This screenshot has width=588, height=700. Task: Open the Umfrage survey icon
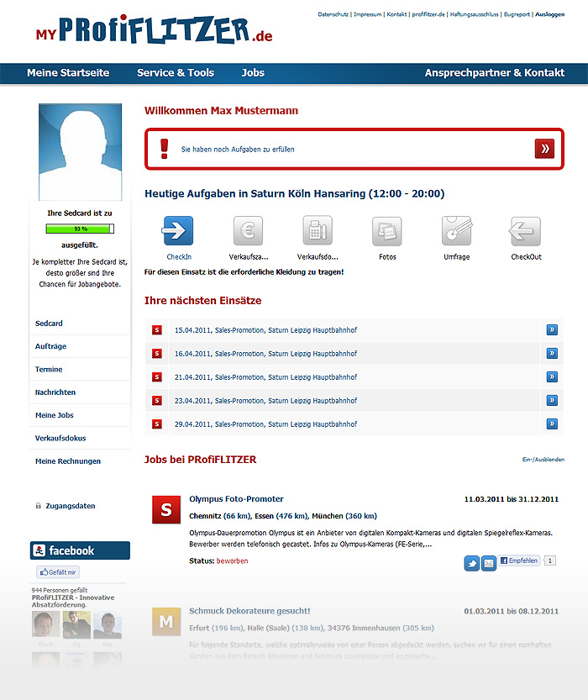click(x=457, y=231)
